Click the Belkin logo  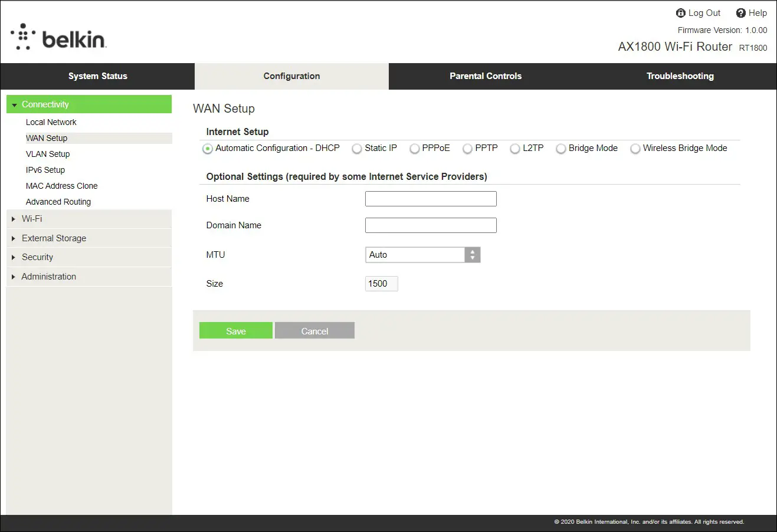tap(58, 37)
